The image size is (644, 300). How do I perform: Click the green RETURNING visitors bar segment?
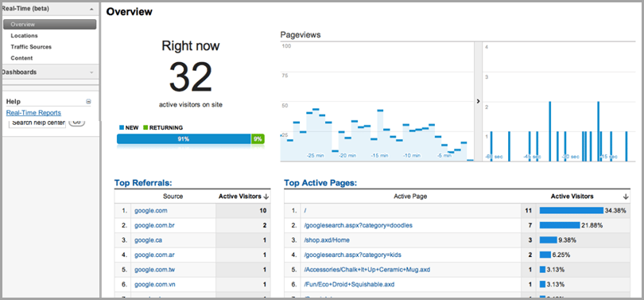coord(258,139)
